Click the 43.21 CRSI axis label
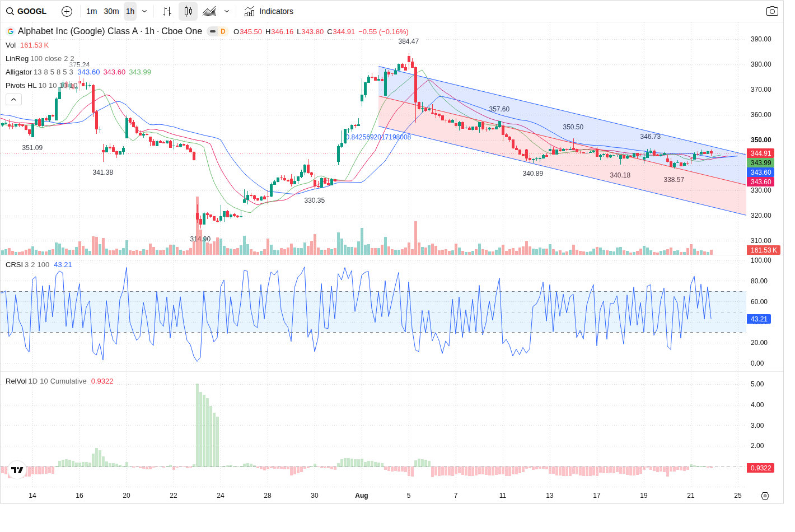The width and height of the screenshot is (795, 532). tap(759, 319)
